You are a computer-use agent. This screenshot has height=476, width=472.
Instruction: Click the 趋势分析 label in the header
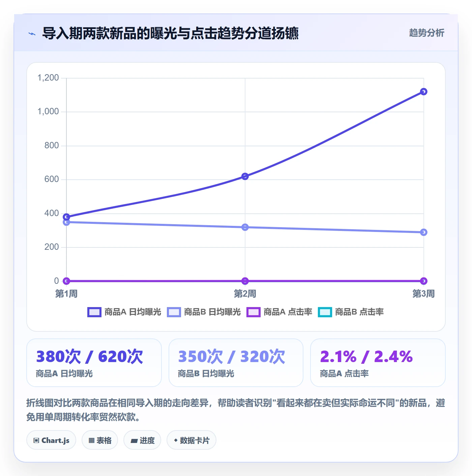426,33
